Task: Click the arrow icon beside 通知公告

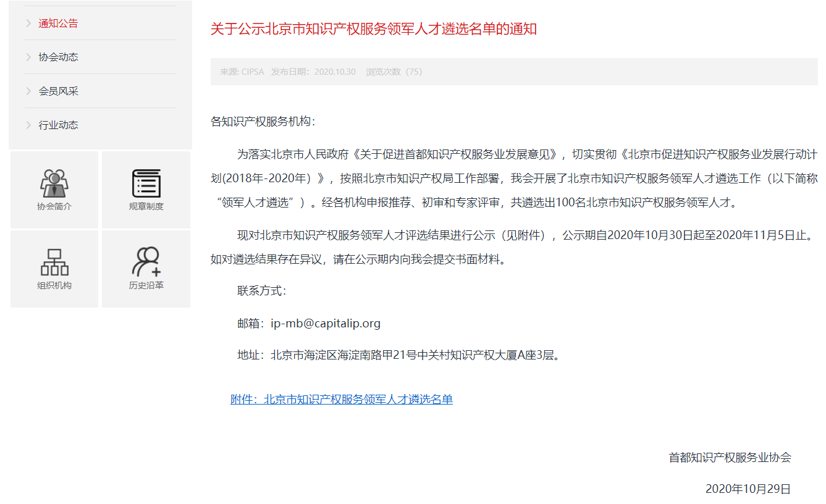Action: tap(28, 23)
